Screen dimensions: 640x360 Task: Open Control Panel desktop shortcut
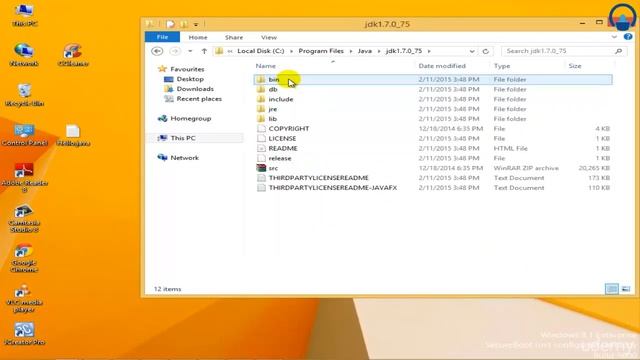(24, 135)
